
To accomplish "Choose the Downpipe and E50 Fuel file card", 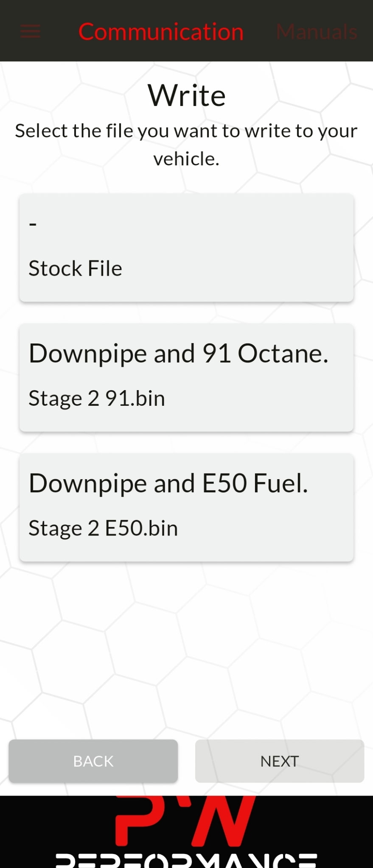I will click(186, 508).
